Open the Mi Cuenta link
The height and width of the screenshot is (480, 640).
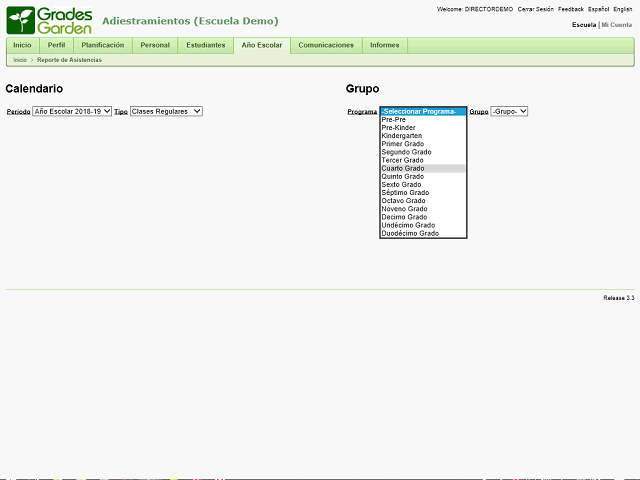(617, 24)
